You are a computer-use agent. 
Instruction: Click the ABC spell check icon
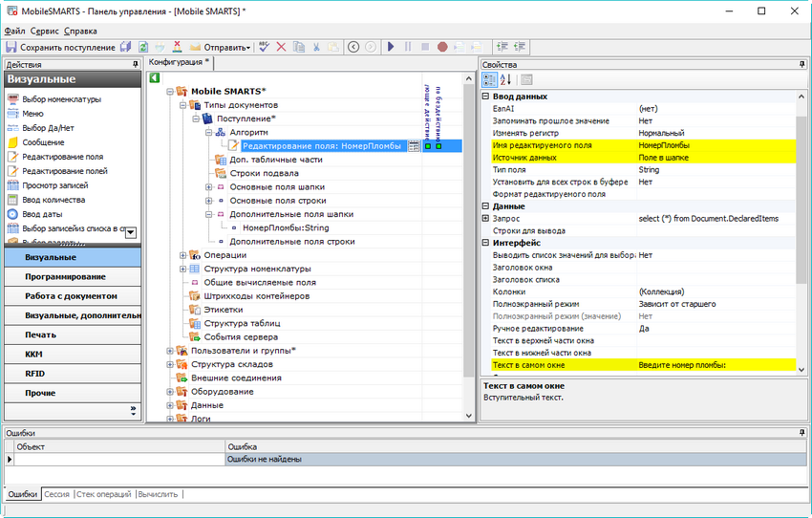pos(264,47)
